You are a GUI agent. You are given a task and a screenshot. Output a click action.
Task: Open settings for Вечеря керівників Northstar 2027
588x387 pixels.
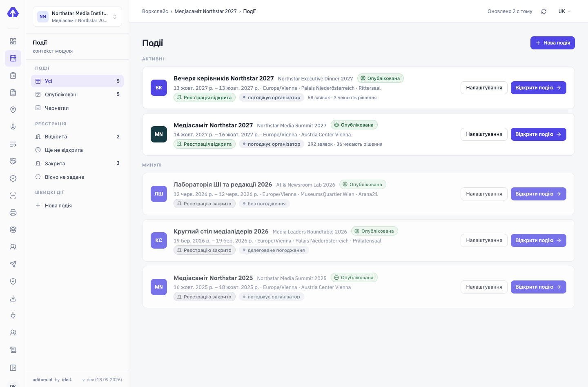(x=484, y=88)
